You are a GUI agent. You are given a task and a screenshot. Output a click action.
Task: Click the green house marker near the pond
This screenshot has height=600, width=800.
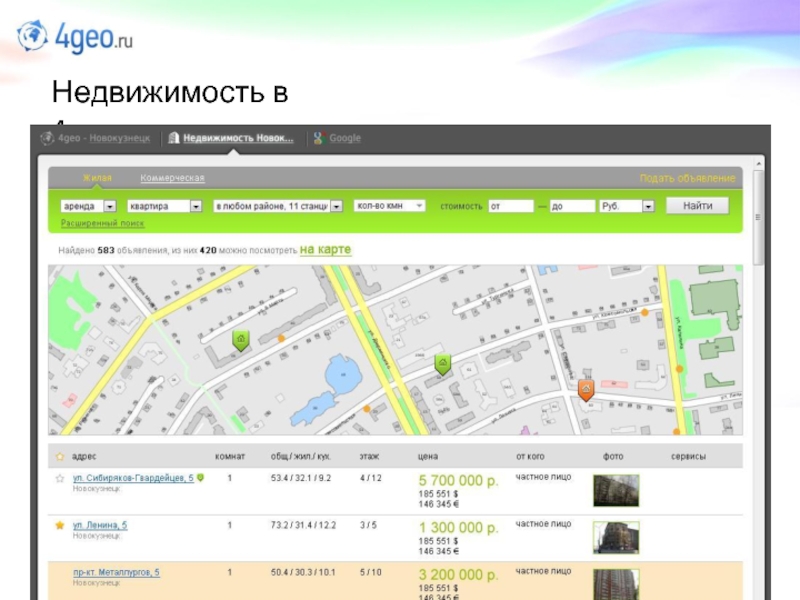click(x=442, y=364)
